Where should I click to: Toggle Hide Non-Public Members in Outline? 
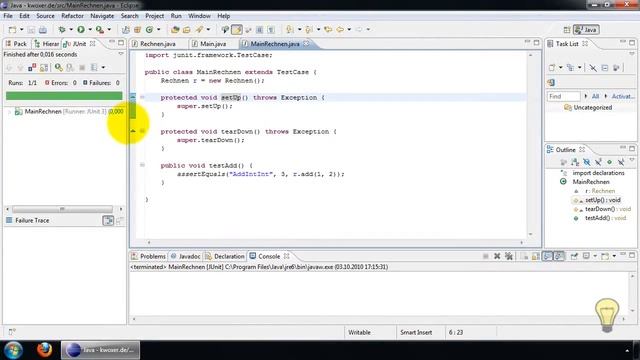(x=609, y=162)
